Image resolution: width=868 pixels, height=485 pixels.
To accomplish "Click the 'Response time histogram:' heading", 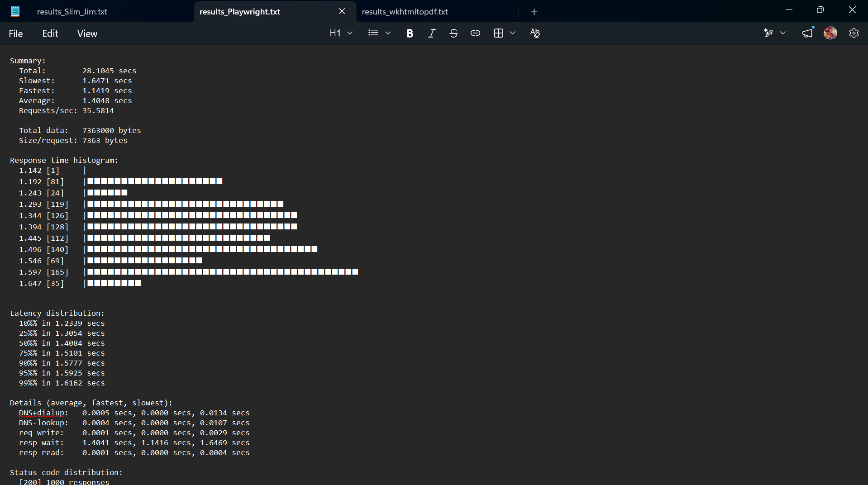I will pos(64,160).
